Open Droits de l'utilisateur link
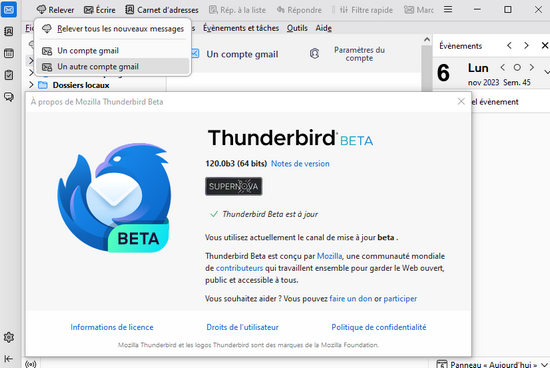Viewport: 550px width, 368px height. pos(242,327)
